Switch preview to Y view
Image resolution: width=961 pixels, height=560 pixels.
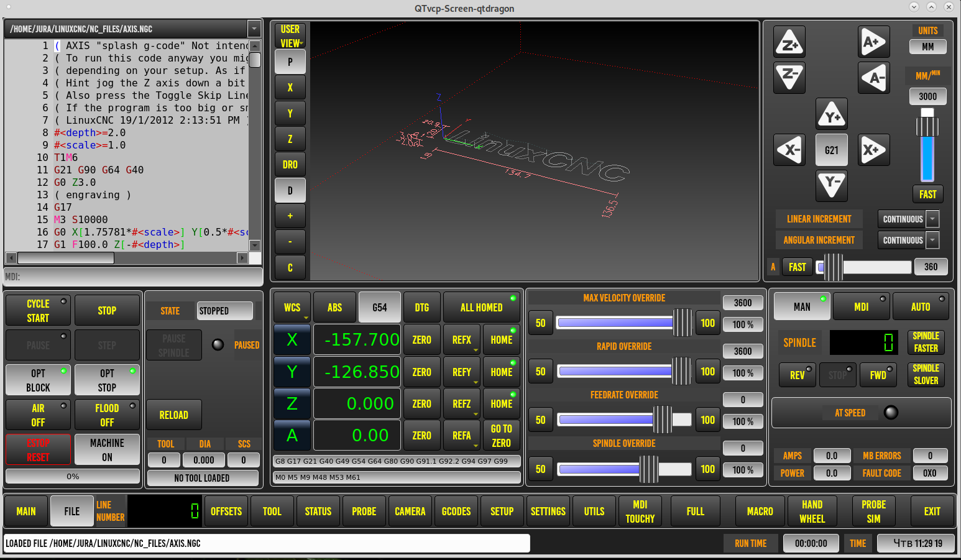point(290,114)
